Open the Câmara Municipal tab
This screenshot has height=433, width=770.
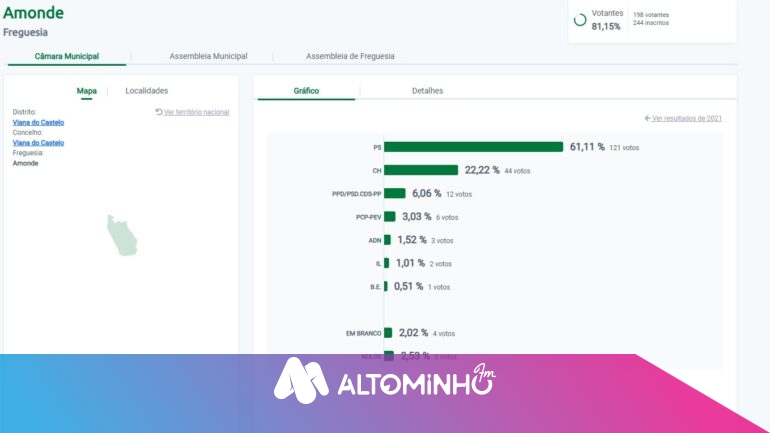67,56
